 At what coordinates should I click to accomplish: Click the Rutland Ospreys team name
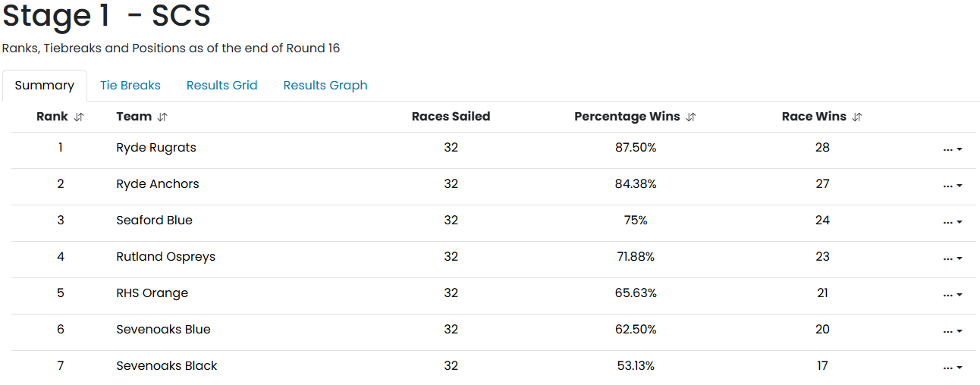pyautogui.click(x=165, y=257)
